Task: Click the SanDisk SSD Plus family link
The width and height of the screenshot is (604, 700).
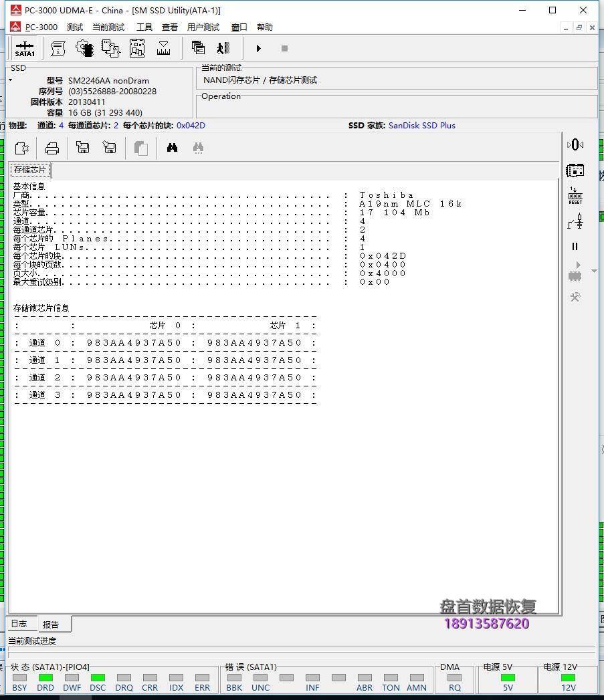Action: [421, 126]
